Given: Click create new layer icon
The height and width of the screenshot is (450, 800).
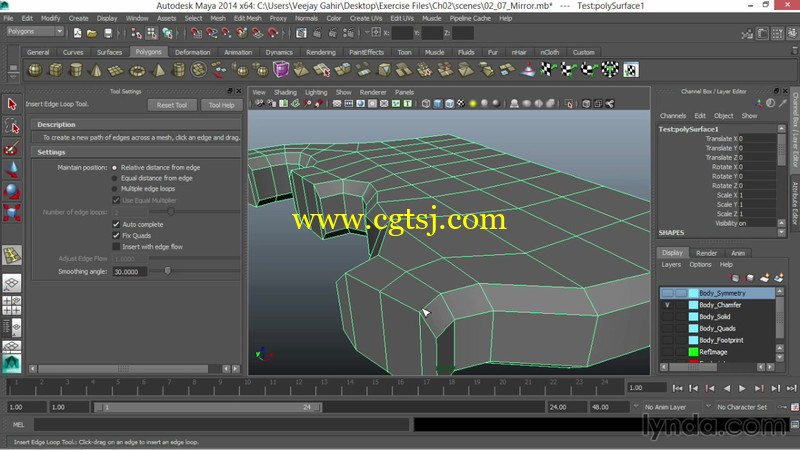Looking at the screenshot, I should tap(764, 278).
